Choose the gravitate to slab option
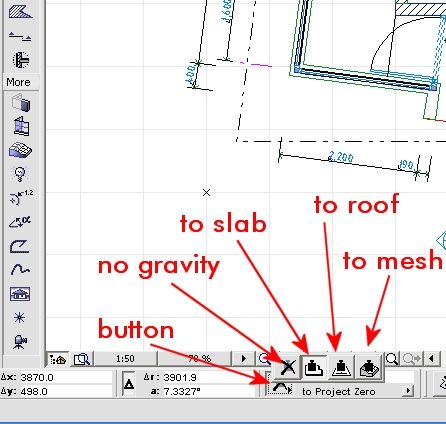This screenshot has height=424, width=446. click(314, 368)
